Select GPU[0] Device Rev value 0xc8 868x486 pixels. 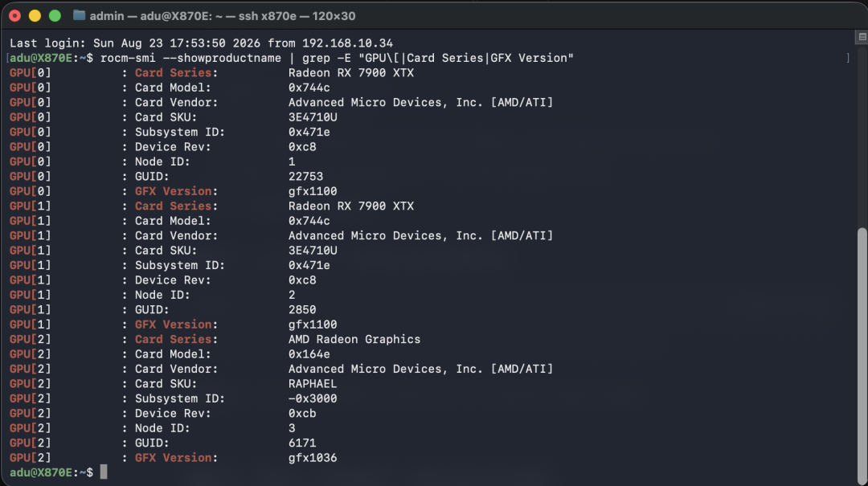click(x=302, y=147)
